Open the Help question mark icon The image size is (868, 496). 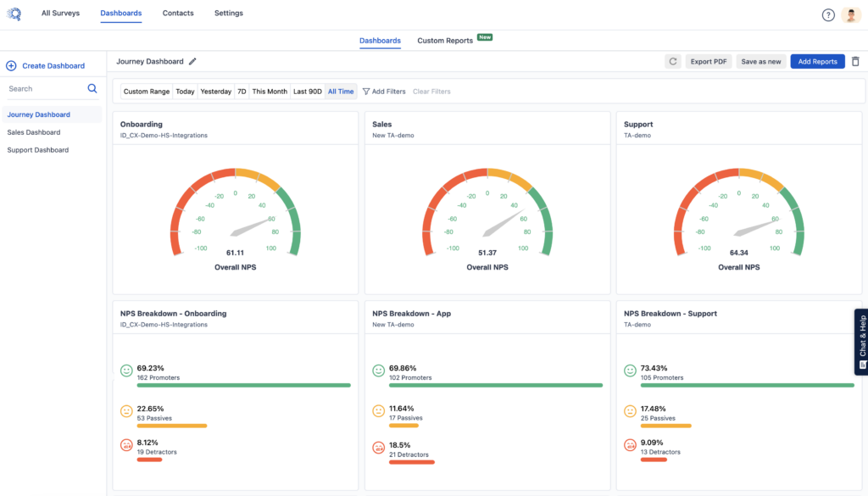(x=828, y=14)
